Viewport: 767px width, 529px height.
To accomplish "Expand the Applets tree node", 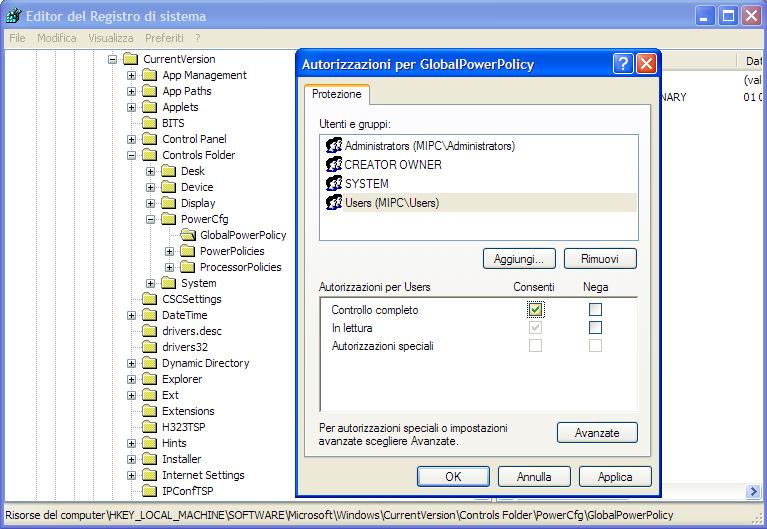I will (x=132, y=107).
